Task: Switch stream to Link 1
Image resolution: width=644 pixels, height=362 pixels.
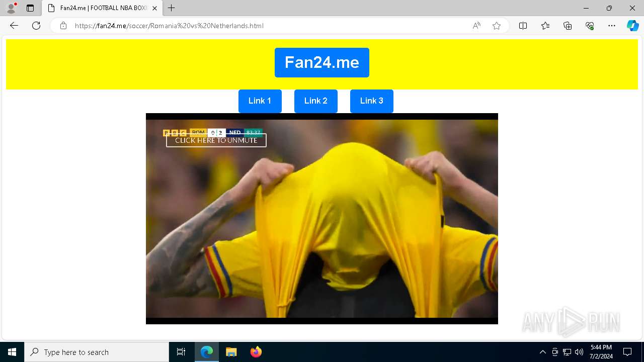Action: pos(260,101)
